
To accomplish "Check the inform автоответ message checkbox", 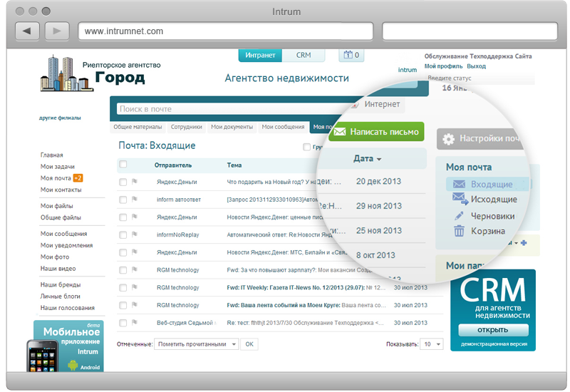I will (123, 200).
